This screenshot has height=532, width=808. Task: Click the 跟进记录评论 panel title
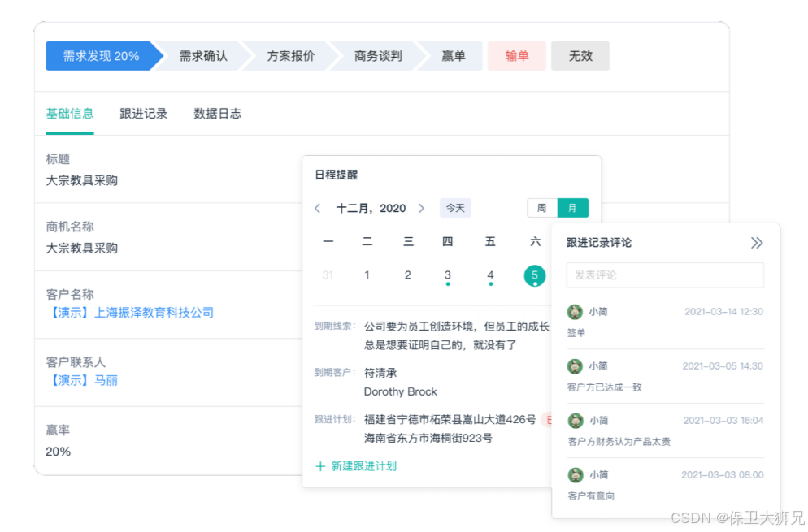(599, 243)
